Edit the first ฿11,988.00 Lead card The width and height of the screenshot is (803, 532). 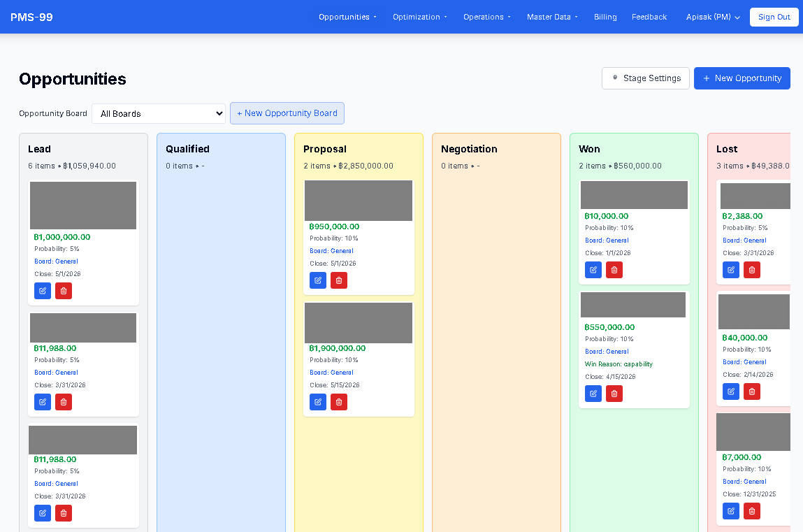point(43,401)
